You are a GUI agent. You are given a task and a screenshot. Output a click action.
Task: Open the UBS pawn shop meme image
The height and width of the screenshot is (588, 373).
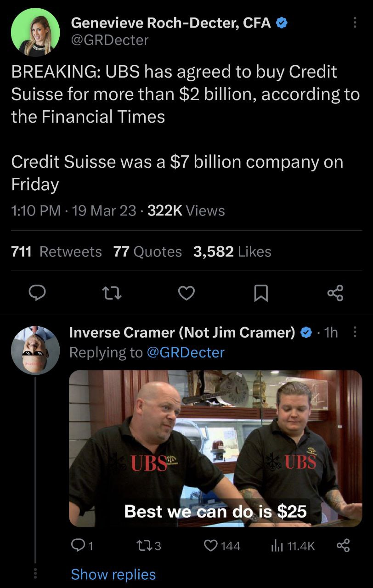[215, 448]
